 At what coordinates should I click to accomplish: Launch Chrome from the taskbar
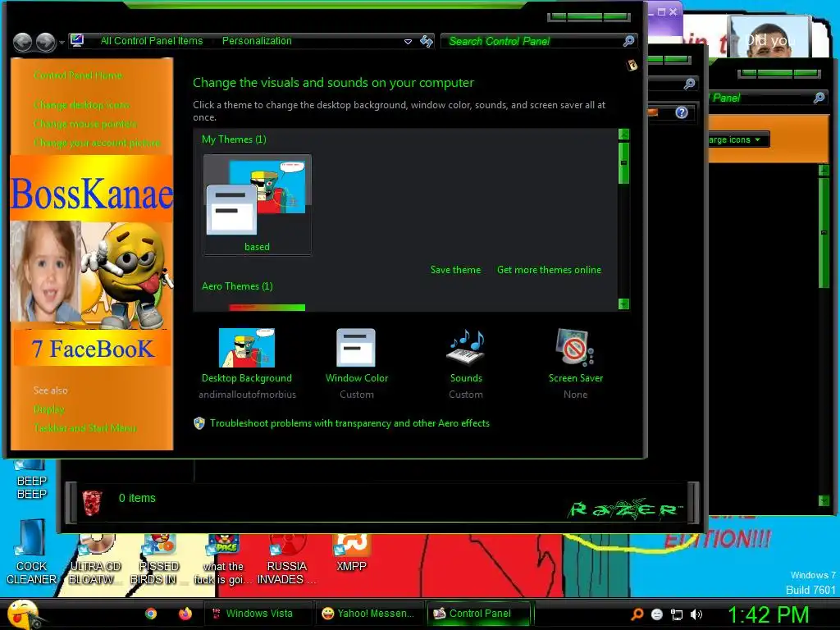(151, 614)
